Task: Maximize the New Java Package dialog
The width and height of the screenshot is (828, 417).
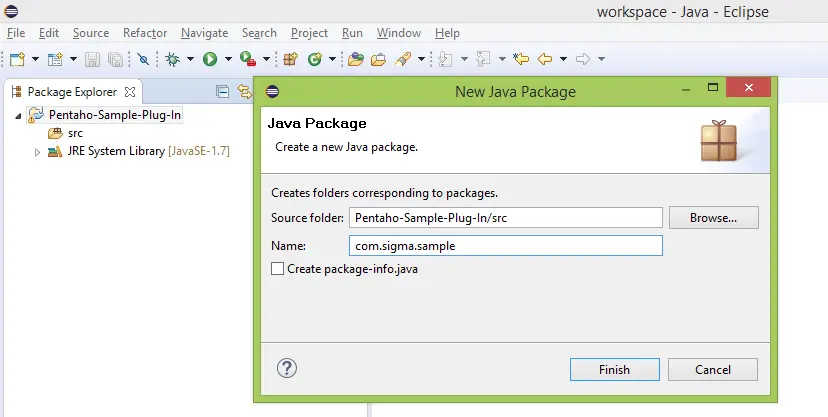Action: tap(713, 88)
